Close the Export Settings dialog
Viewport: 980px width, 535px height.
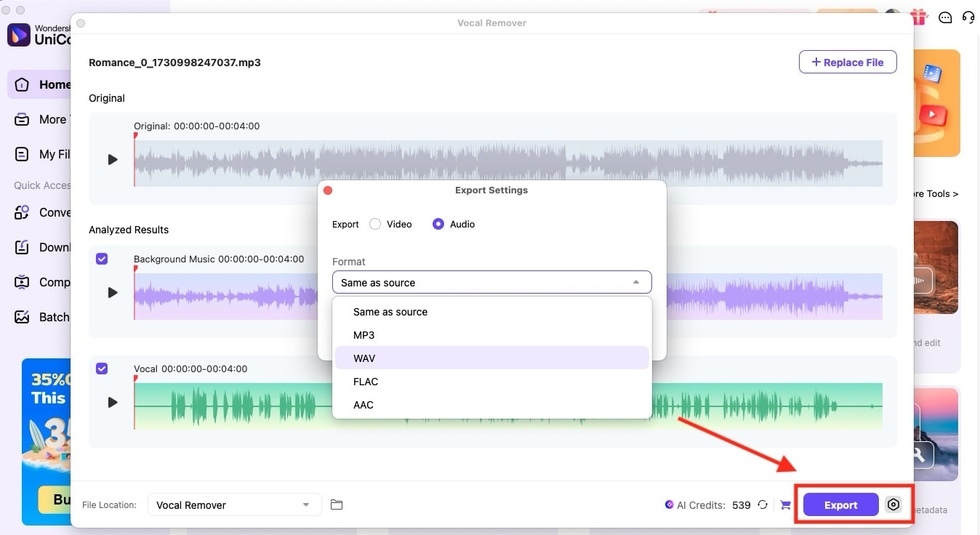coord(328,190)
